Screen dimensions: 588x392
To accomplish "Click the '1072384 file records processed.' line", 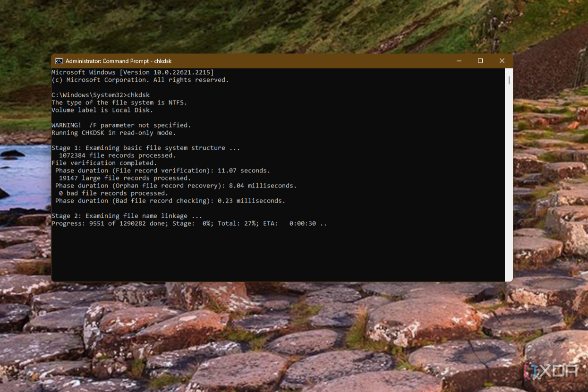I will pyautogui.click(x=117, y=155).
